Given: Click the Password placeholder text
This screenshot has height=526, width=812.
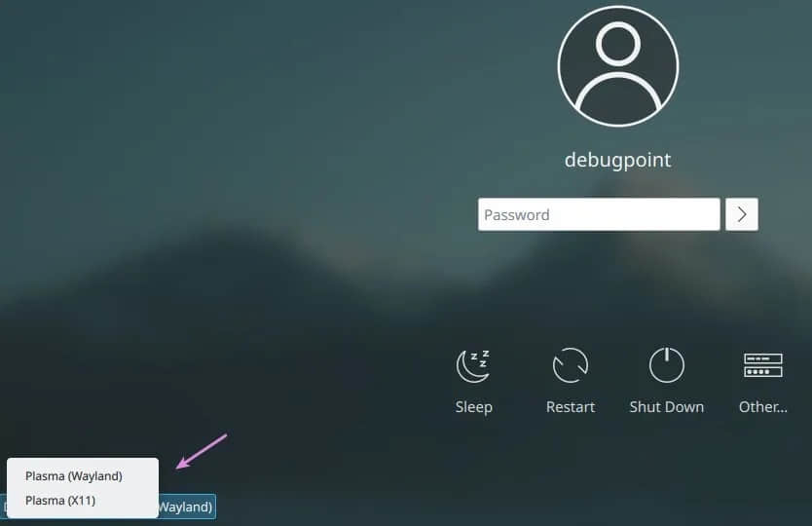Looking at the screenshot, I should click(516, 215).
